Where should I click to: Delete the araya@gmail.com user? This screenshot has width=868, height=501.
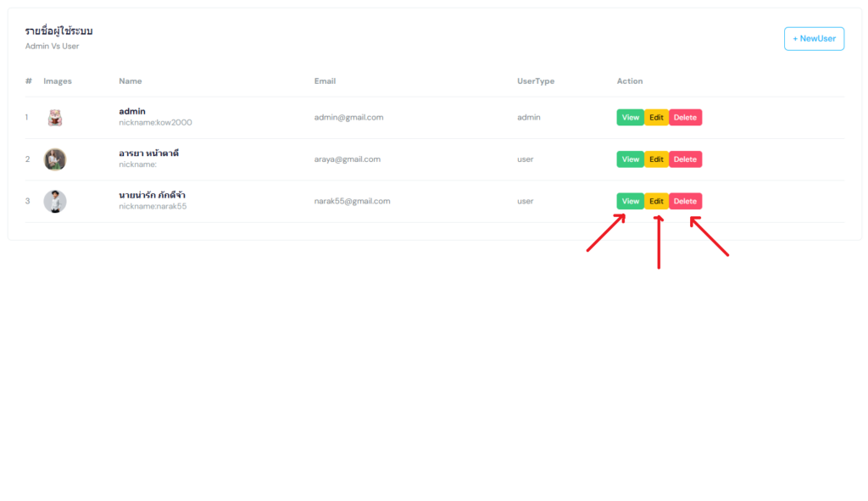tap(685, 159)
